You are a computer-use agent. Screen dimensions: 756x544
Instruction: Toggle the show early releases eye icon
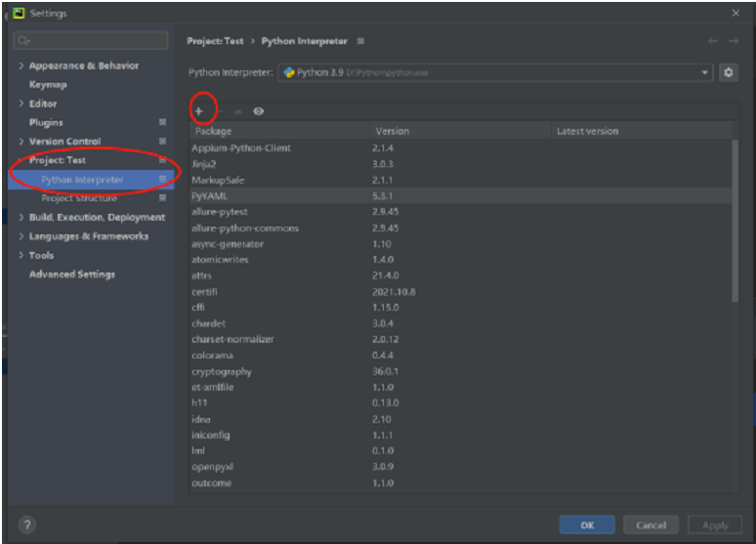(259, 111)
